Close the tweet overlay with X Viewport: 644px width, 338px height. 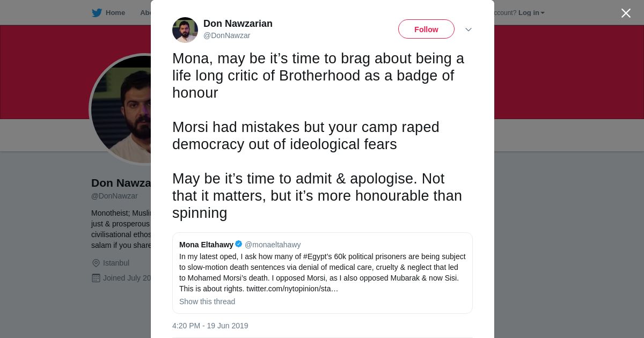(626, 13)
